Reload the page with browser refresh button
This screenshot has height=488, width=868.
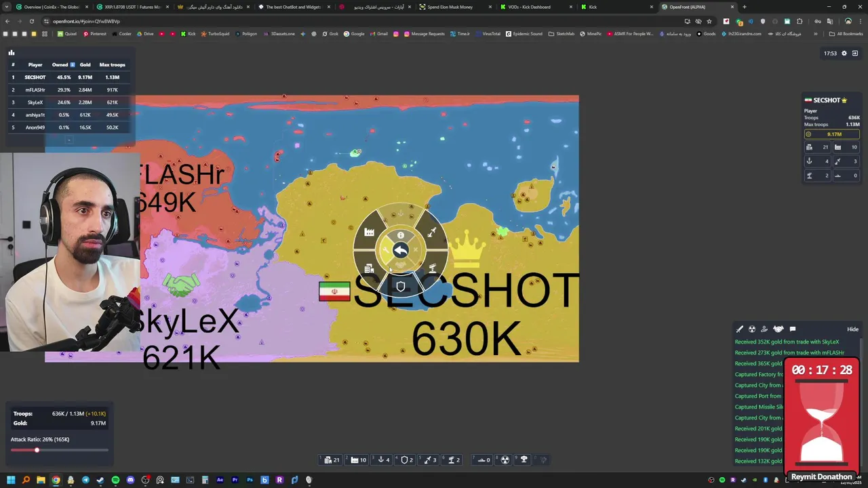point(31,21)
